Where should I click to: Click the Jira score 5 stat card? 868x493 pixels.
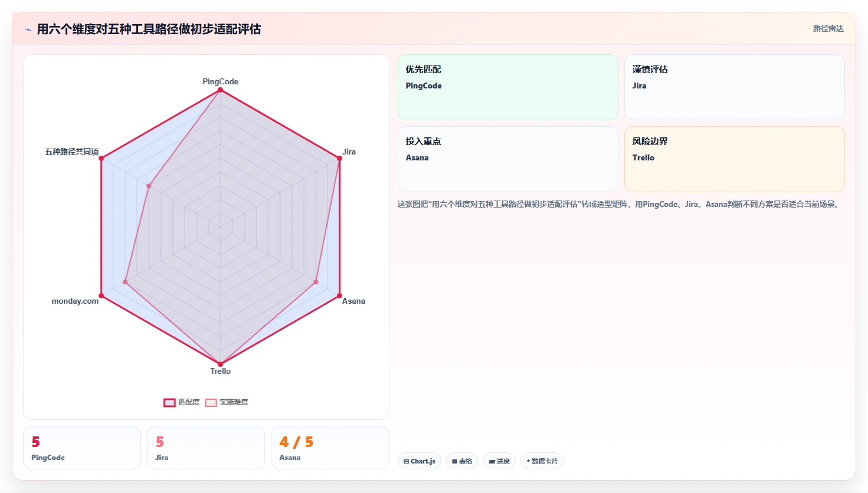(x=206, y=448)
